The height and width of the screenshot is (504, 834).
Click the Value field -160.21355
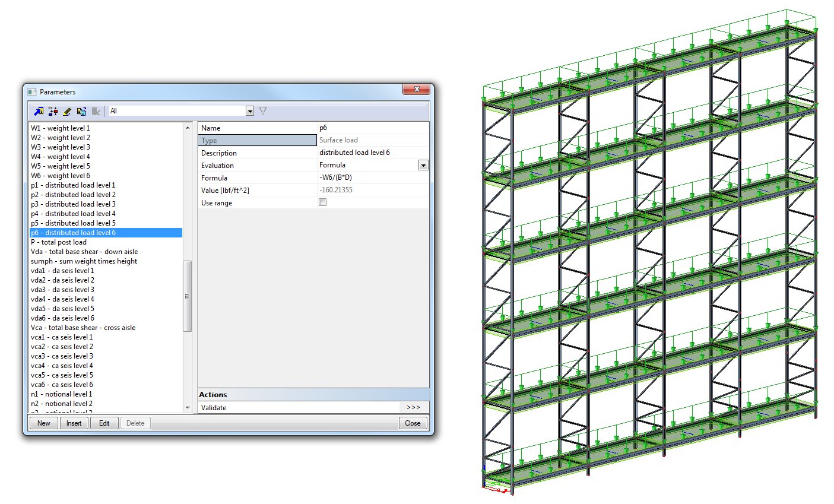pyautogui.click(x=373, y=190)
